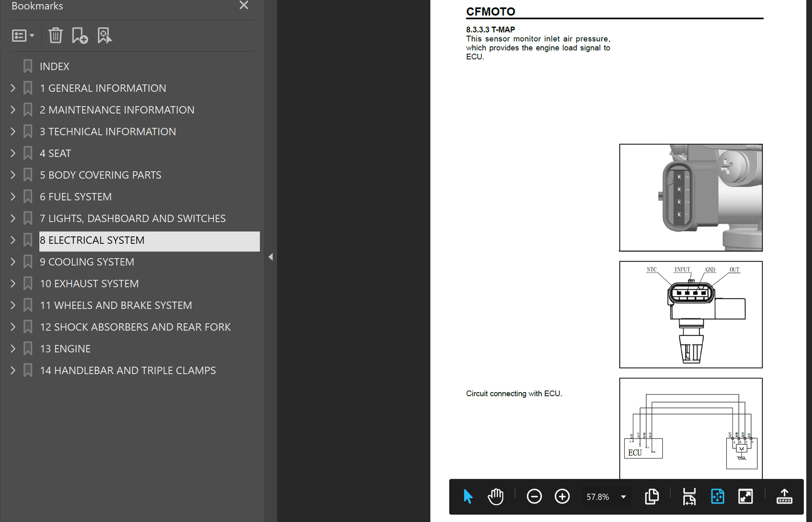The height and width of the screenshot is (522, 812).
Task: Enable scrolling page view mode
Action: (x=689, y=497)
